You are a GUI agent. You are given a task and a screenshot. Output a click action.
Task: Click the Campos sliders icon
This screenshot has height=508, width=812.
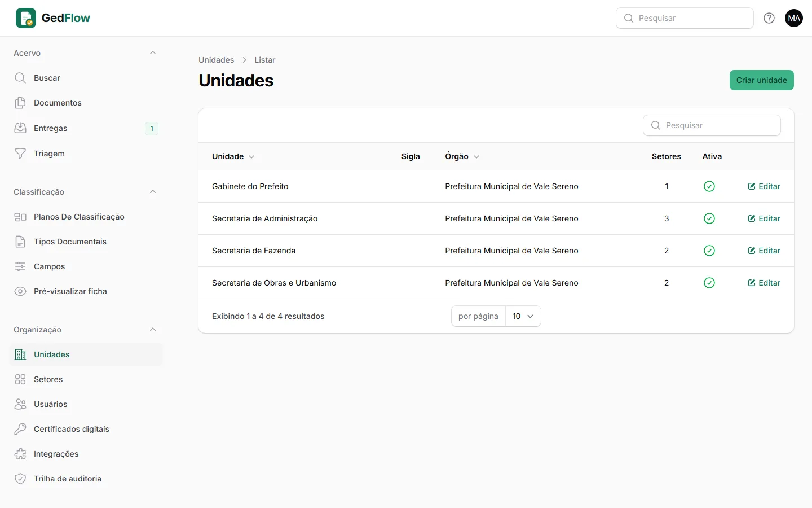[20, 266]
